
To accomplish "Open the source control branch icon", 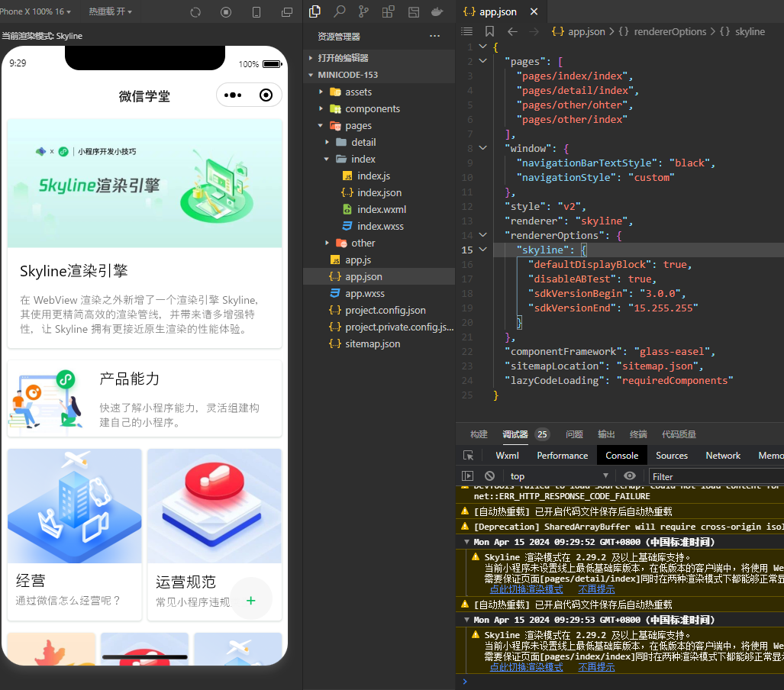I will point(363,11).
